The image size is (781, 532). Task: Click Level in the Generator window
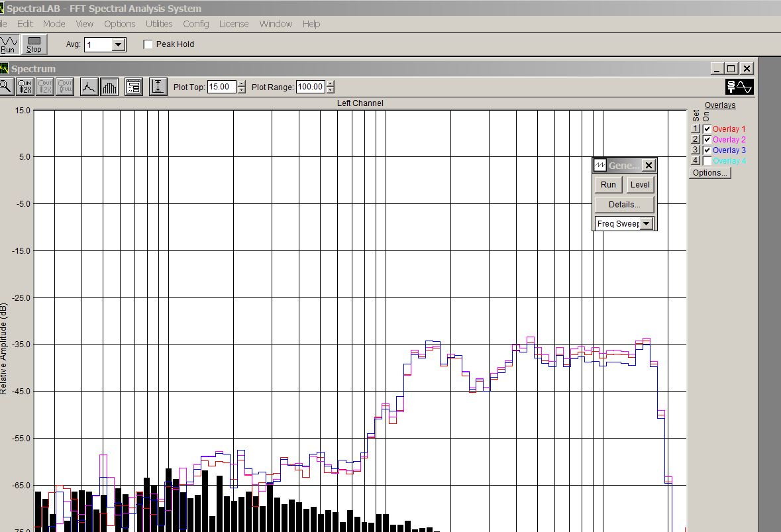(640, 185)
